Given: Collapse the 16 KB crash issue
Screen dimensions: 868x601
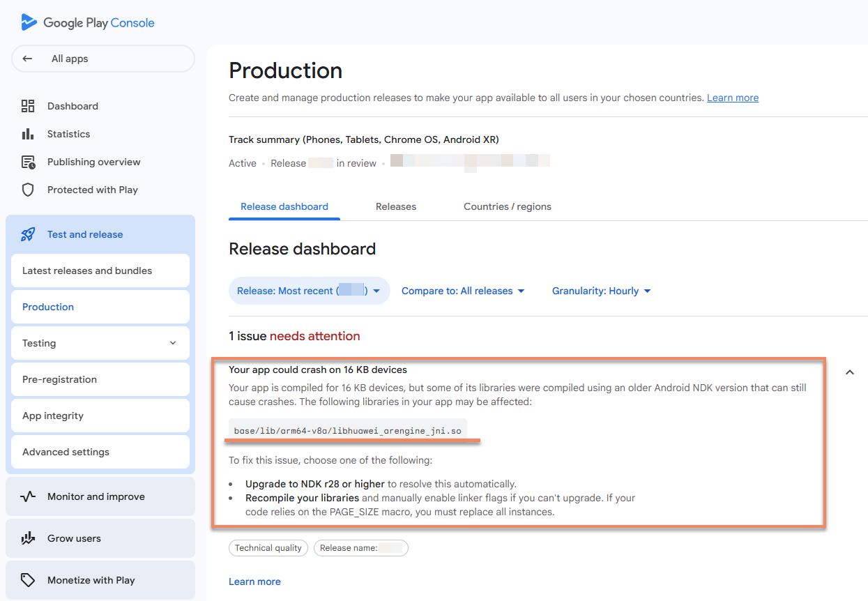Looking at the screenshot, I should [x=850, y=372].
